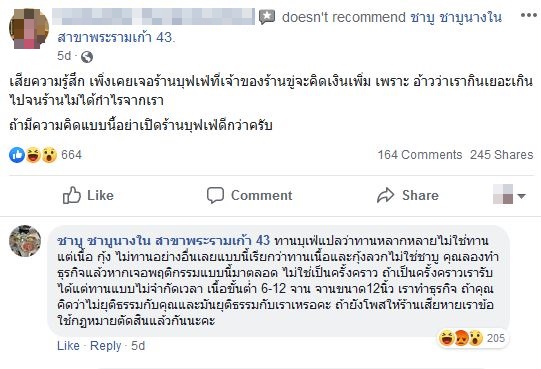Click the Comment button with speech bubble
The image size is (541, 369).
249,195
